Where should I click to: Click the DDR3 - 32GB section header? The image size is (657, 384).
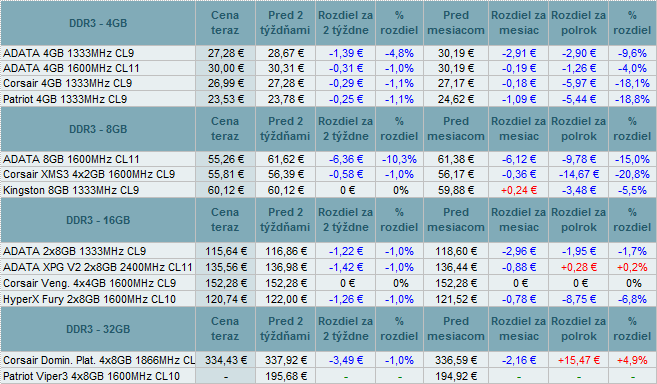tap(98, 329)
